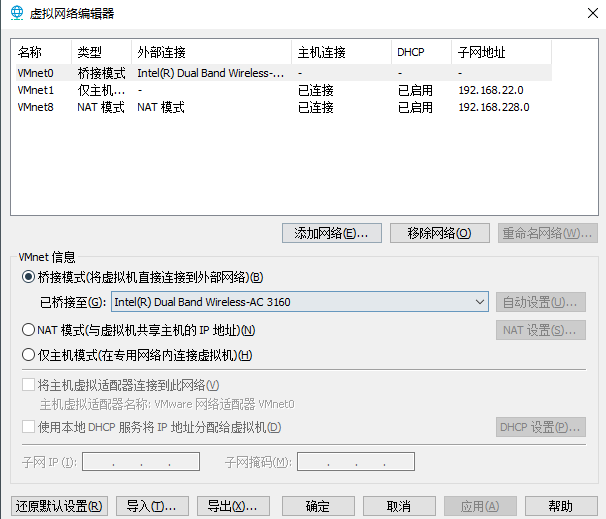Viewport: 606px width, 519px height.
Task: Click the 子网 IP input field
Action: point(141,462)
